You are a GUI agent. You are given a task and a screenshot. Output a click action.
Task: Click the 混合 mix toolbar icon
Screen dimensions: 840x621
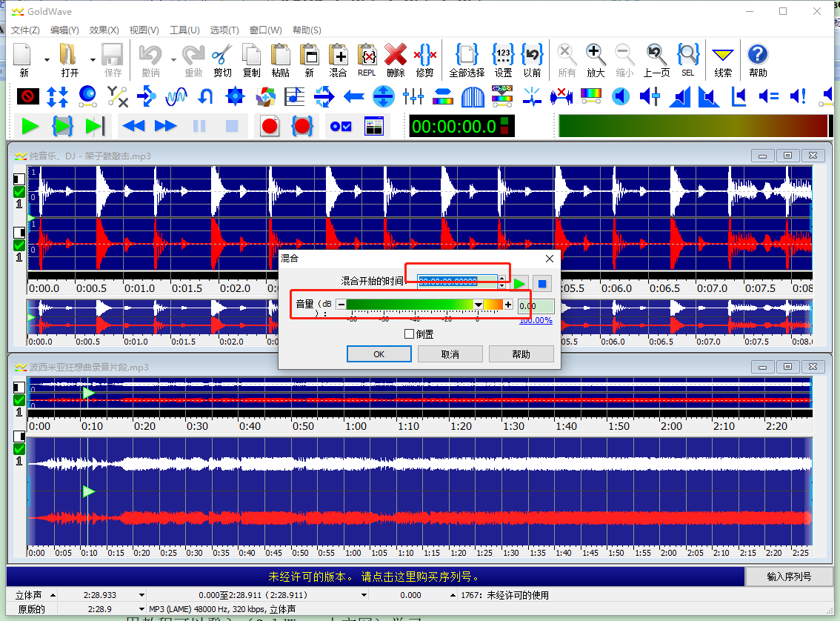coord(338,55)
